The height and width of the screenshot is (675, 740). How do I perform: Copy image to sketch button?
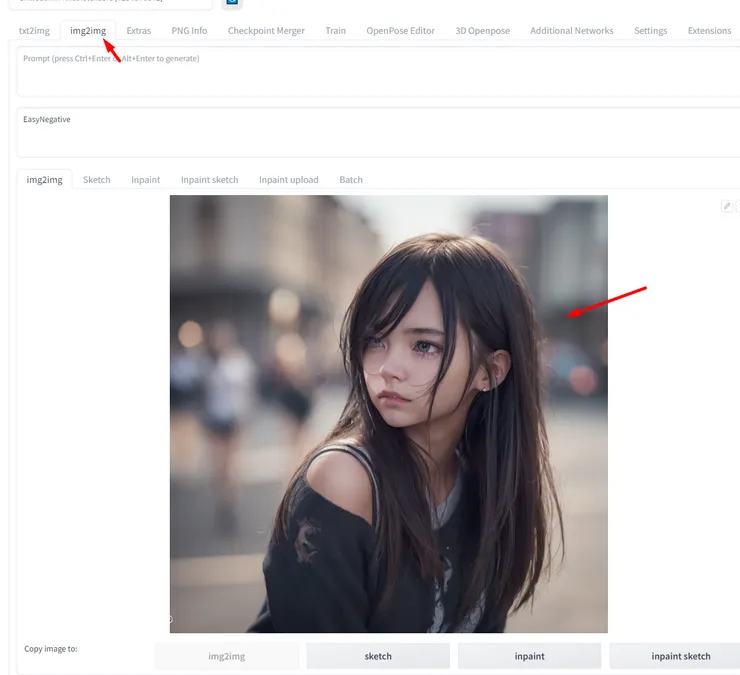click(378, 656)
